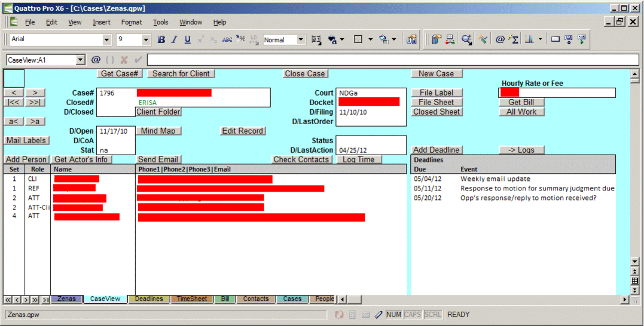Image resolution: width=644 pixels, height=326 pixels.
Task: Insert a chart using the chart icon
Action: point(529,39)
